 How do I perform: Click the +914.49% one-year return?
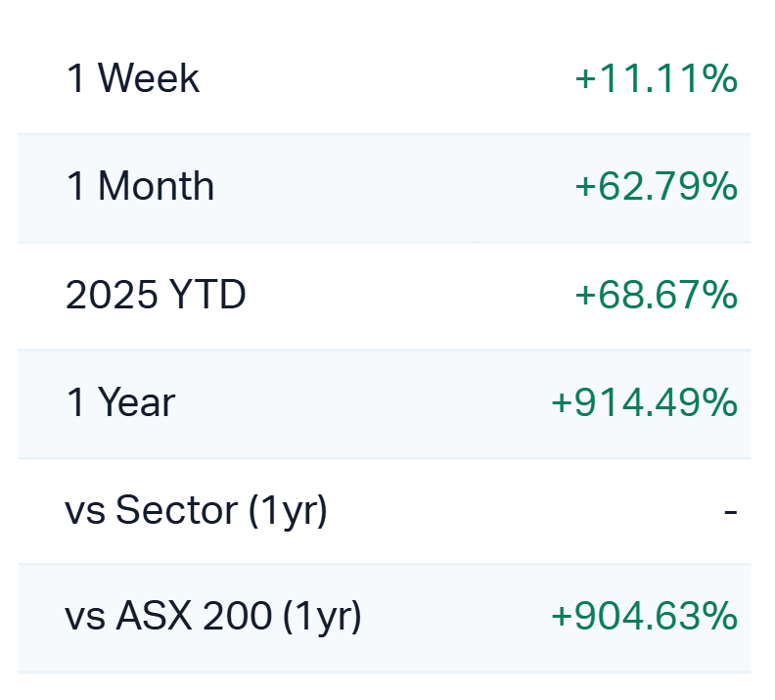644,402
